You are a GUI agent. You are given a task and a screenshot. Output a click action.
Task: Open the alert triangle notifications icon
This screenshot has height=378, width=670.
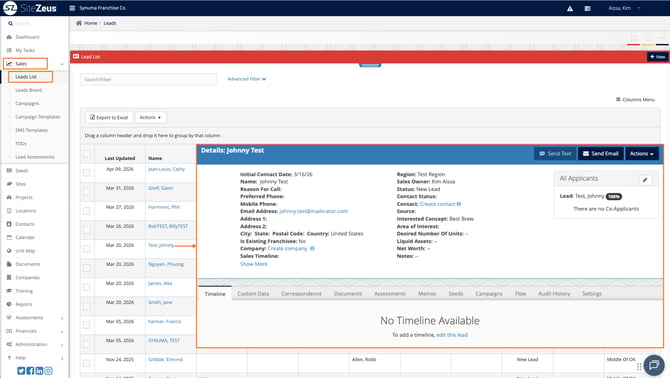(570, 9)
